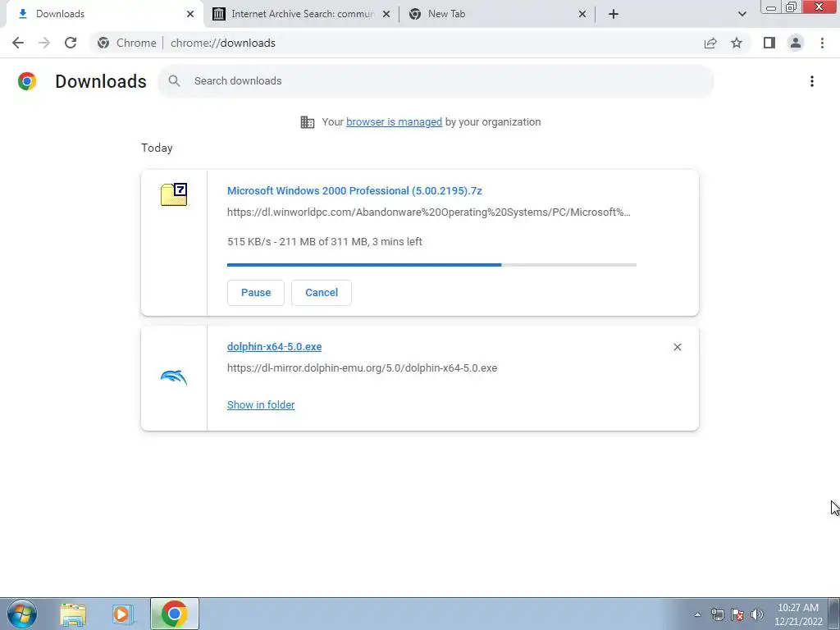Bookmark this tab with the star icon
This screenshot has height=630, width=840.
[737, 43]
